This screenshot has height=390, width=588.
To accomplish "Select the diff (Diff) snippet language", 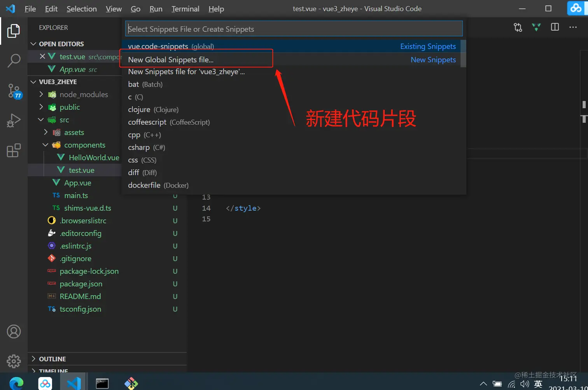I will [291, 172].
